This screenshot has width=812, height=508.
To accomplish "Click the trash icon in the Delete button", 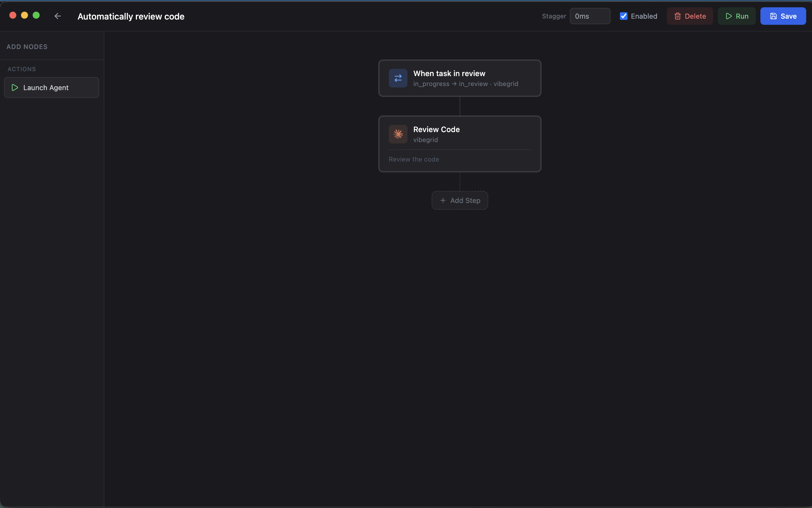I will click(677, 16).
